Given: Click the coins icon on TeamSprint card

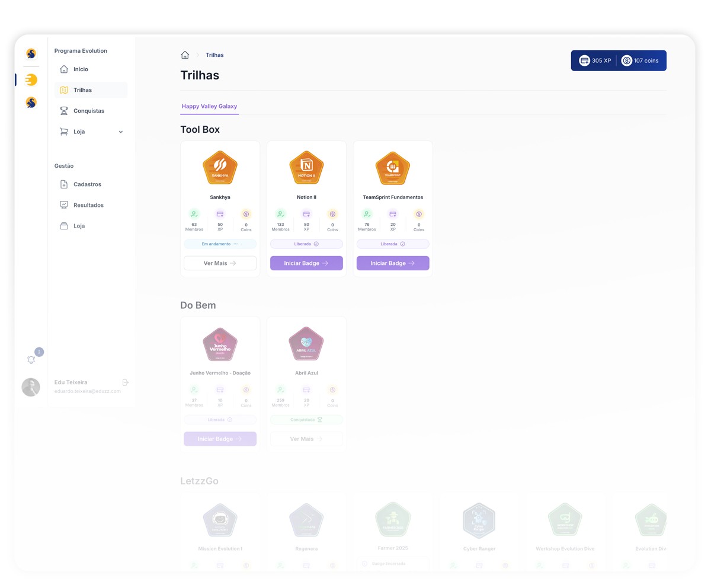Looking at the screenshot, I should [x=419, y=214].
